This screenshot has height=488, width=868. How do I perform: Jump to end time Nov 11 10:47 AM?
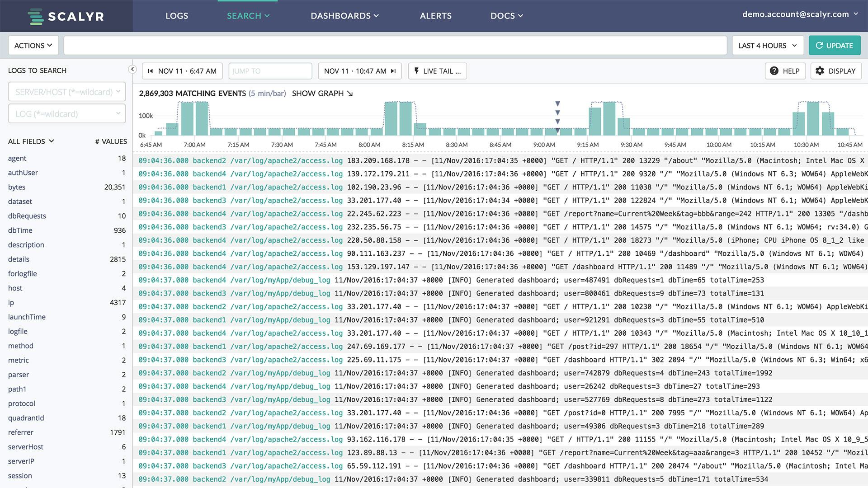(359, 71)
